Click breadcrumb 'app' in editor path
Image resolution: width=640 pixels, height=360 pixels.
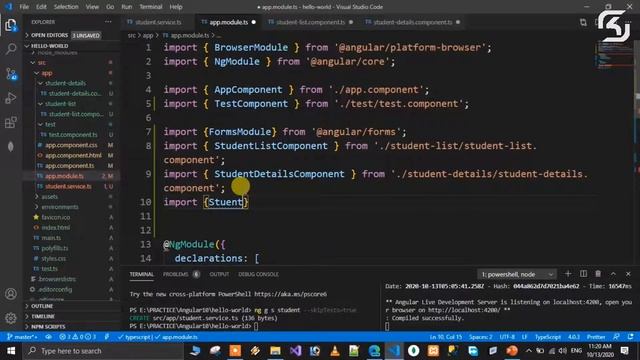point(148,36)
